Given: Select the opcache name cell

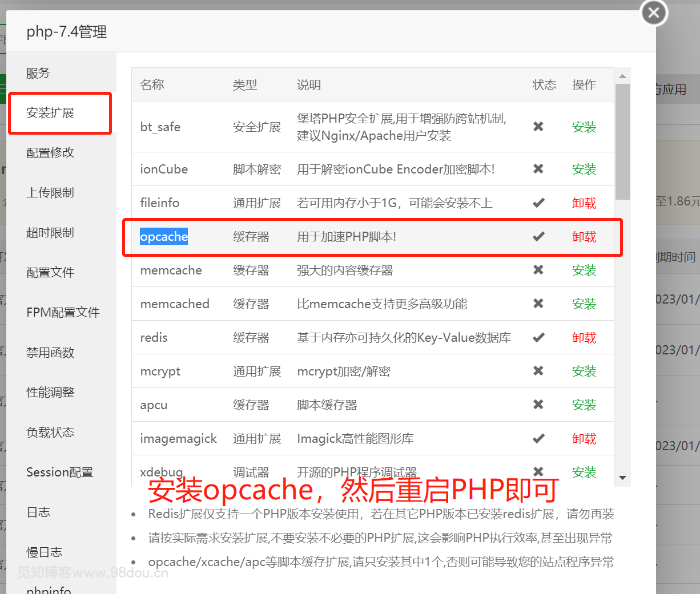Looking at the screenshot, I should [164, 236].
